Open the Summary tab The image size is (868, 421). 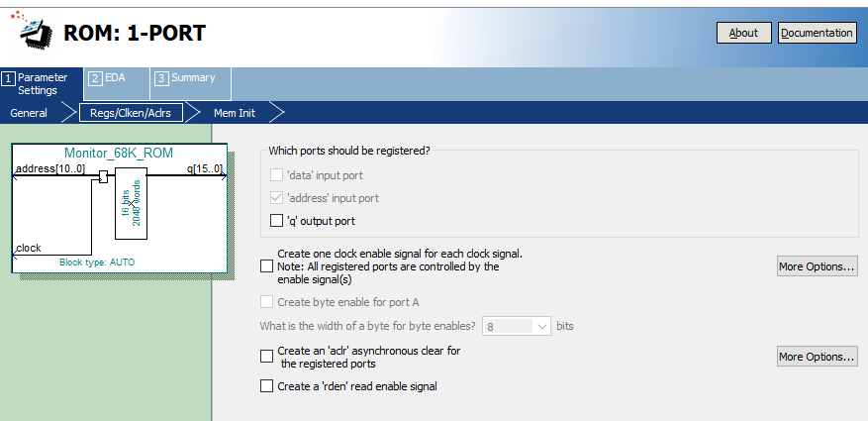click(192, 77)
